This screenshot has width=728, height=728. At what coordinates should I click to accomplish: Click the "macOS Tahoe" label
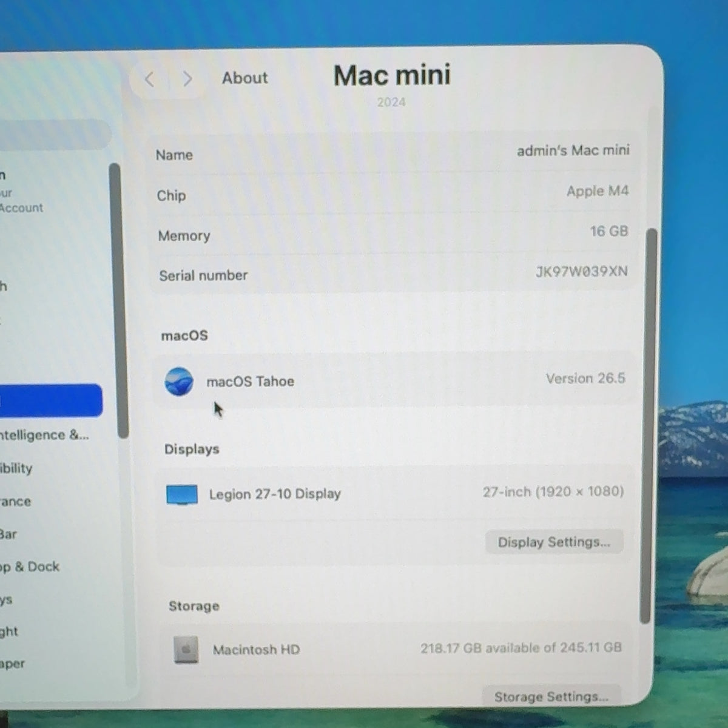click(251, 382)
